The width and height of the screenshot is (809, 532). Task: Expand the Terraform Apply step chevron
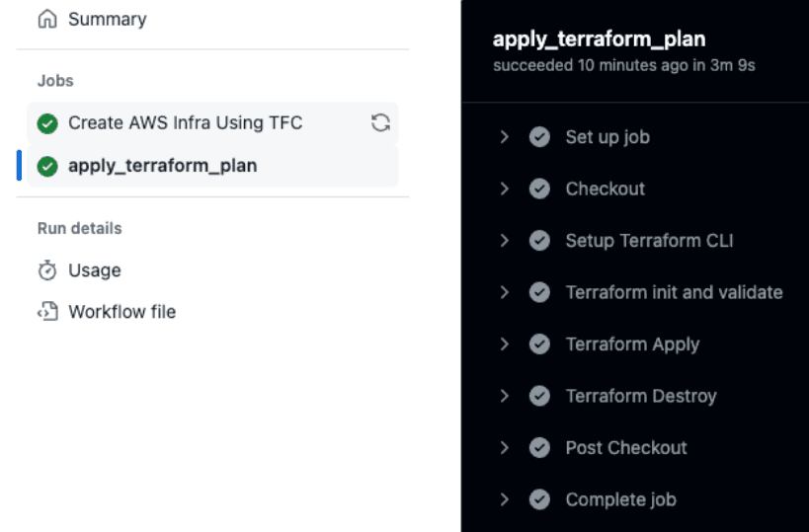505,344
